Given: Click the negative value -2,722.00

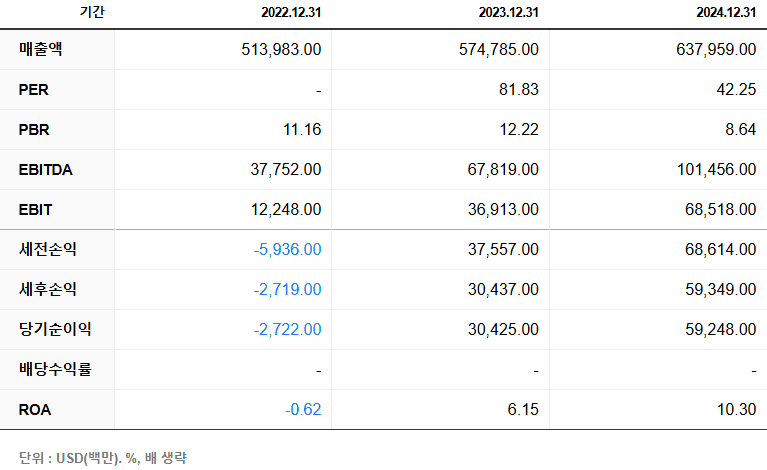Looking at the screenshot, I should (288, 330).
